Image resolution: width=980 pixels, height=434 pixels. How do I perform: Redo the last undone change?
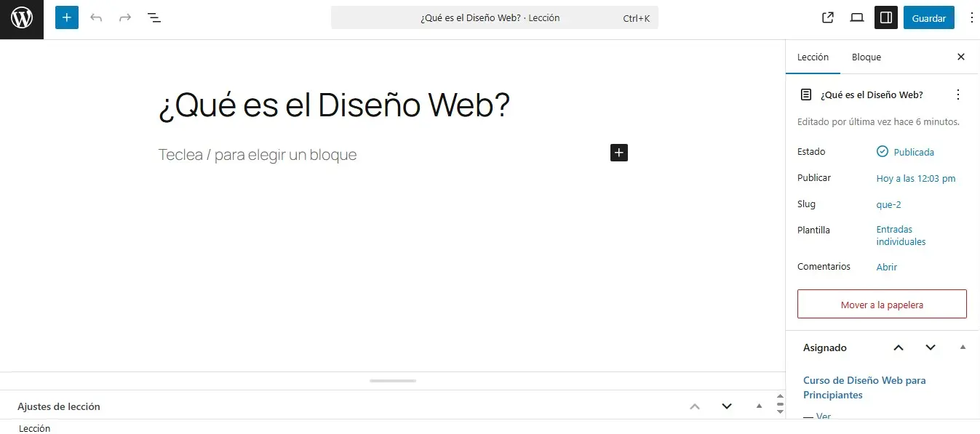coord(125,17)
